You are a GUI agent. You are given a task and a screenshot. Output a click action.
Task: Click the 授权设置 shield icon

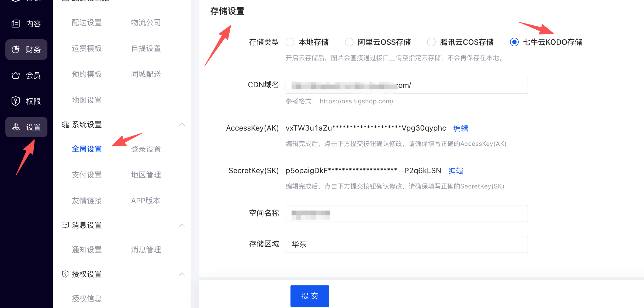click(x=65, y=274)
